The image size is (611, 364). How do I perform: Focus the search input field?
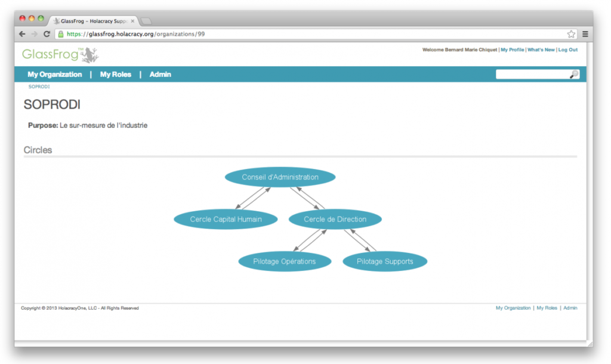click(x=532, y=75)
